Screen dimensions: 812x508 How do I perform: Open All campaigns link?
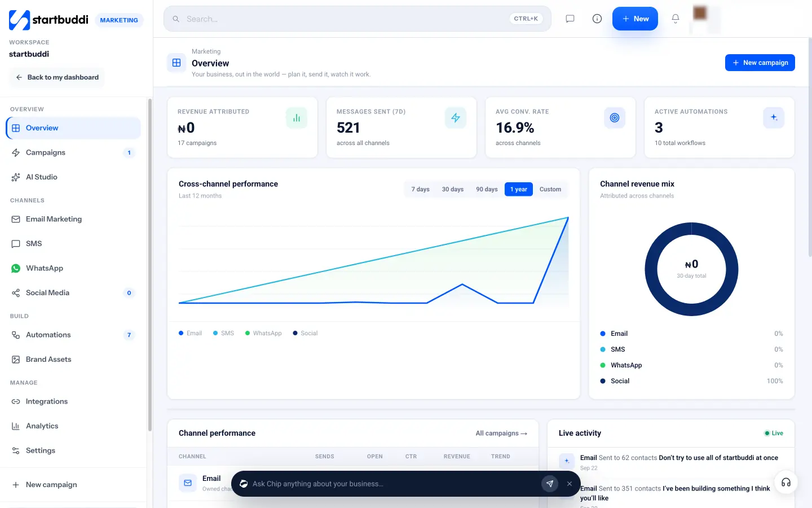(501, 433)
